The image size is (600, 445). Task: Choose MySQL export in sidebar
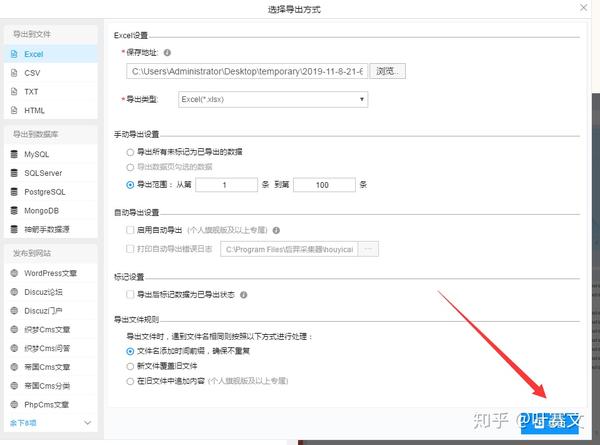pyautogui.click(x=51, y=154)
